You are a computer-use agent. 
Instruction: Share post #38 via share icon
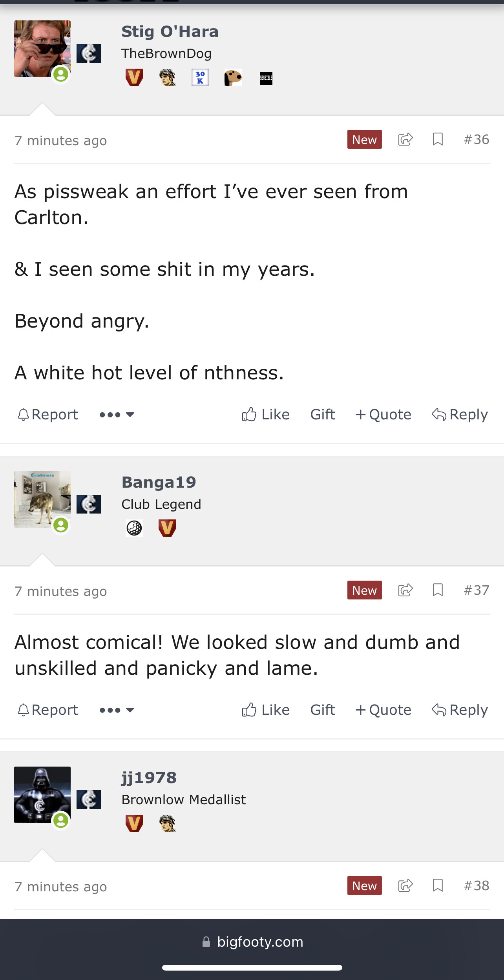pyautogui.click(x=405, y=885)
